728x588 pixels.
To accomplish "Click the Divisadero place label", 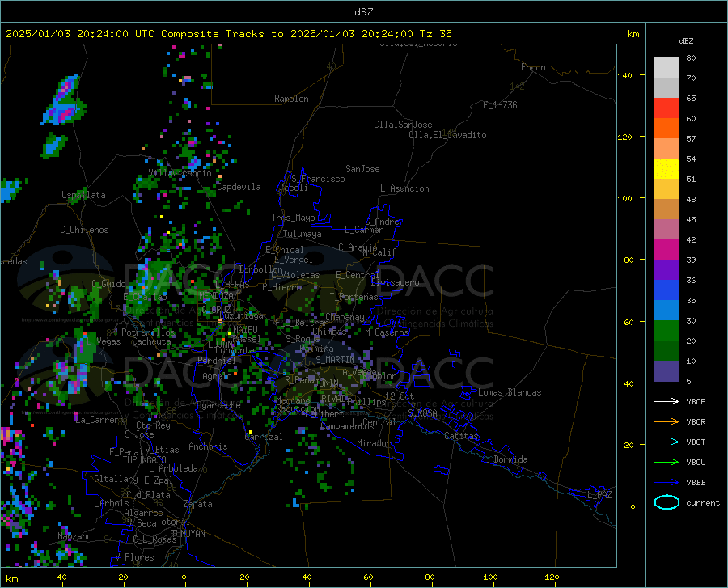I will pos(395,282).
